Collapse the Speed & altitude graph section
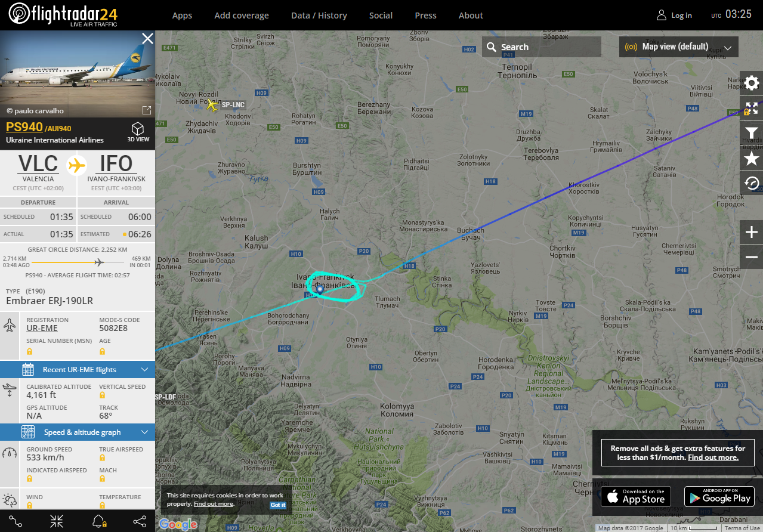Image resolution: width=763 pixels, height=532 pixels. 78,432
